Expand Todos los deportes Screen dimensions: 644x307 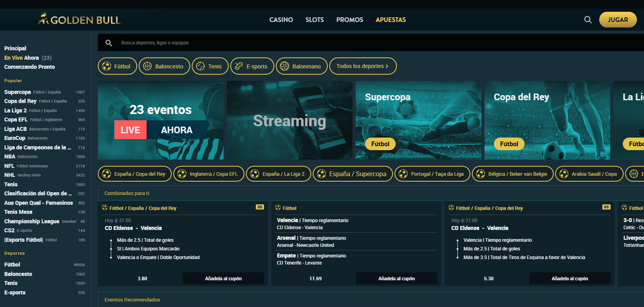(x=363, y=66)
